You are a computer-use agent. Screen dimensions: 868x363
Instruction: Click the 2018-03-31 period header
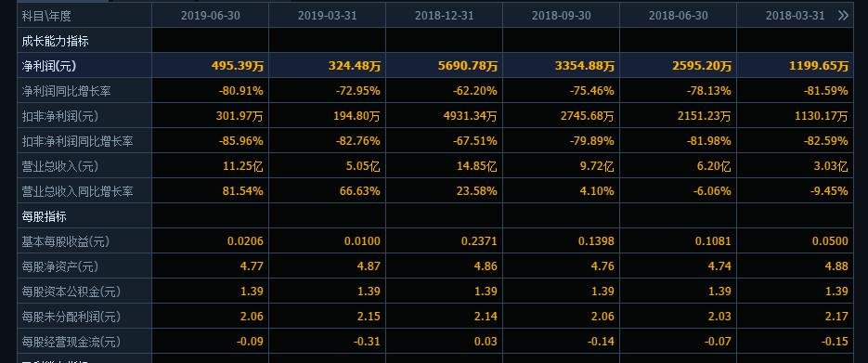(795, 16)
